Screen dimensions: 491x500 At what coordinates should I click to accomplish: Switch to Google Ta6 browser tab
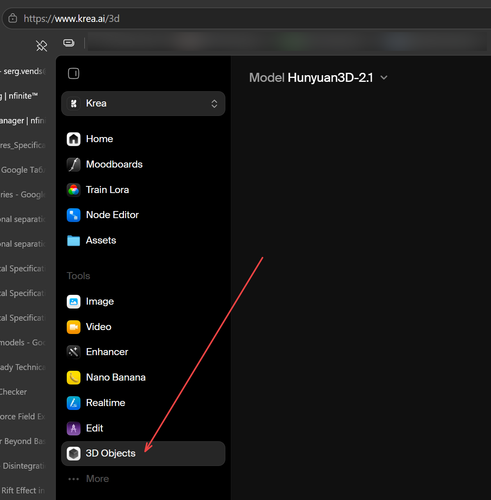pos(23,170)
